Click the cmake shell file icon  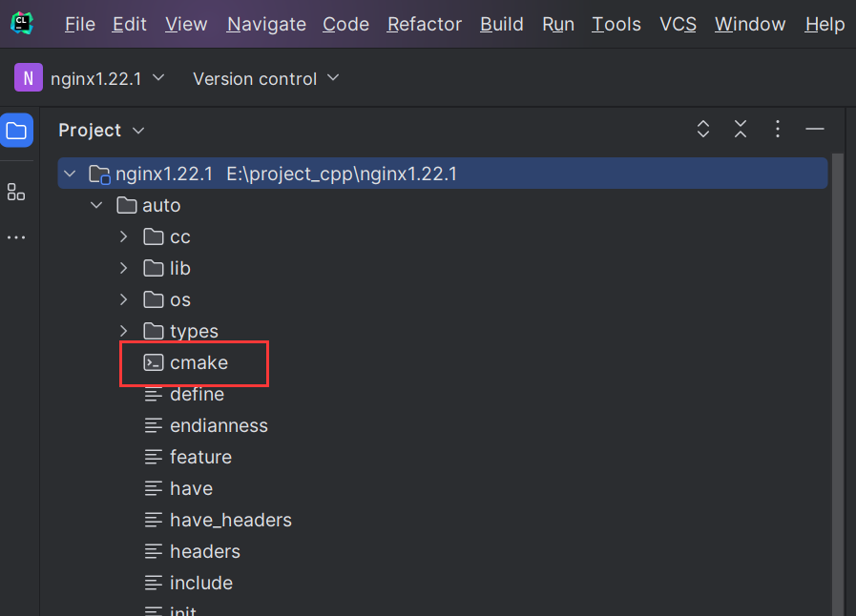pyautogui.click(x=154, y=362)
